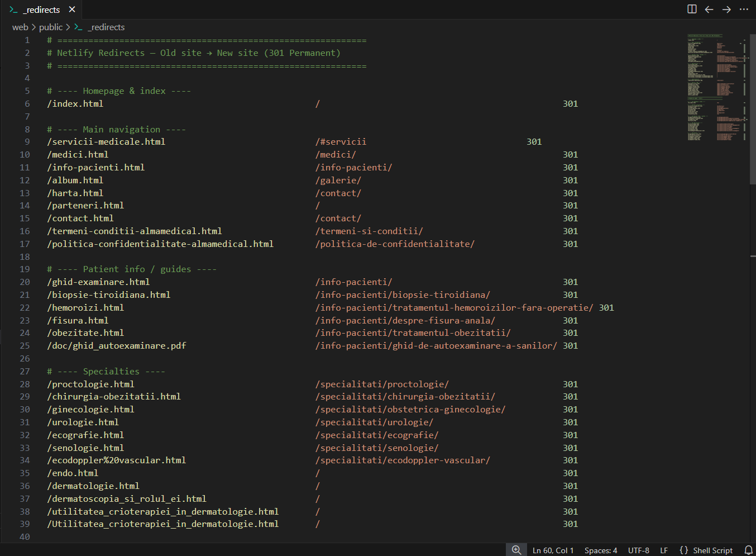Click on the /index.html path text
756x556 pixels.
coord(75,104)
